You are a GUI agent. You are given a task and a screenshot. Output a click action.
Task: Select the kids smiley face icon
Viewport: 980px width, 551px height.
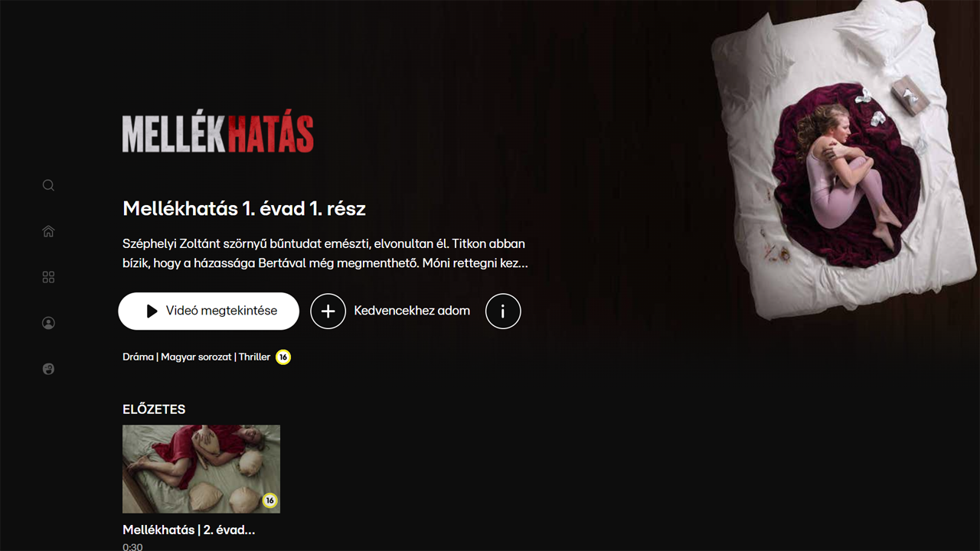[48, 369]
